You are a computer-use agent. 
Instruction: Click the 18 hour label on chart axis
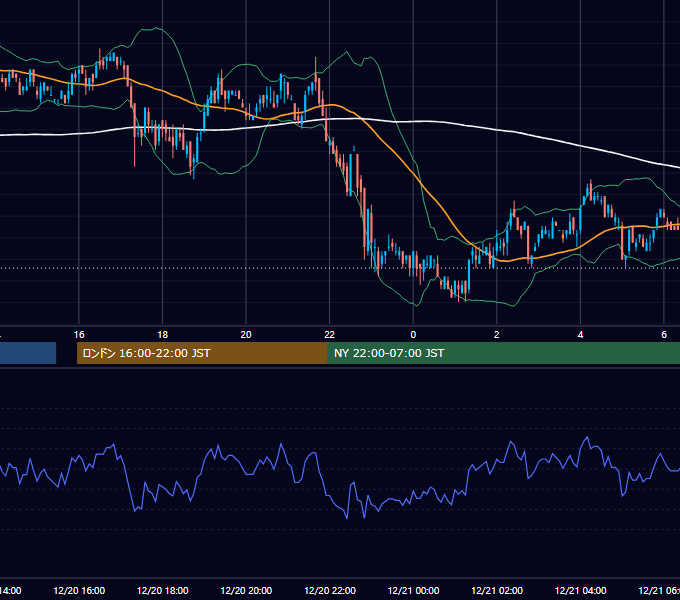[163, 335]
